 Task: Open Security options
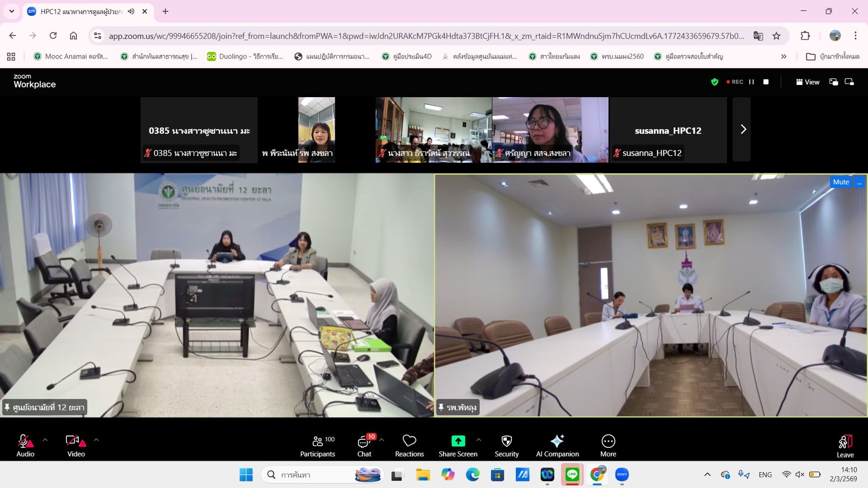pyautogui.click(x=506, y=445)
